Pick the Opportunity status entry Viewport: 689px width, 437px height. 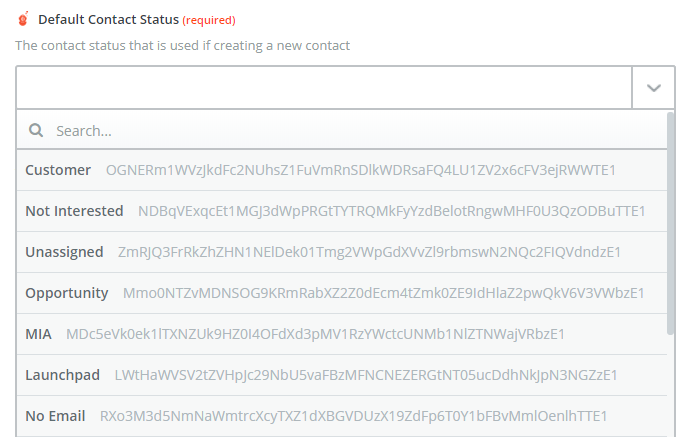tap(342, 293)
